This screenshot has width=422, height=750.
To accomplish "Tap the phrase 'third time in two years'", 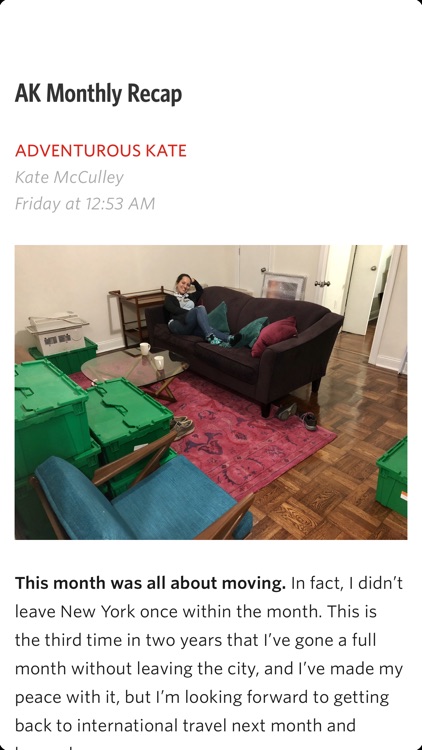I will click(x=132, y=640).
